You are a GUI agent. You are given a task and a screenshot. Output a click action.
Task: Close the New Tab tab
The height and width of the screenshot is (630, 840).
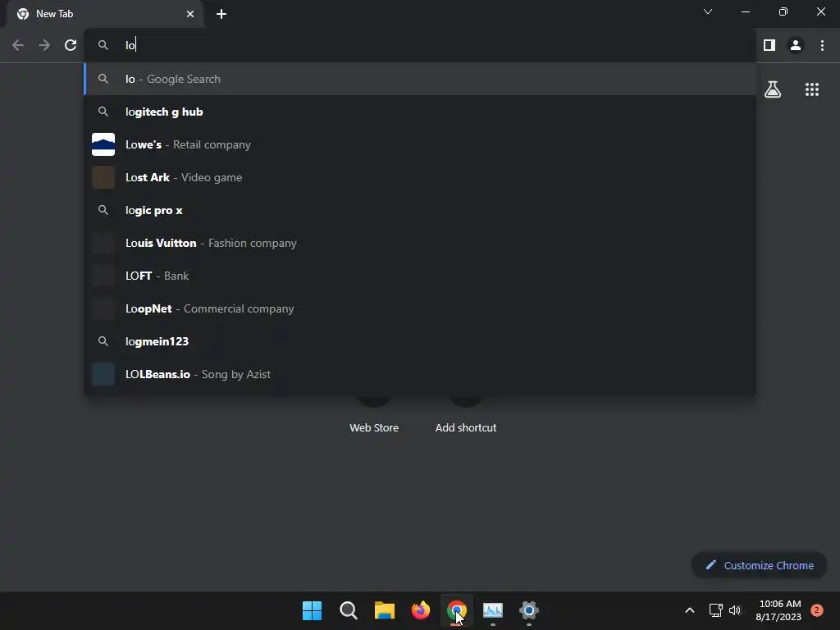tap(190, 14)
